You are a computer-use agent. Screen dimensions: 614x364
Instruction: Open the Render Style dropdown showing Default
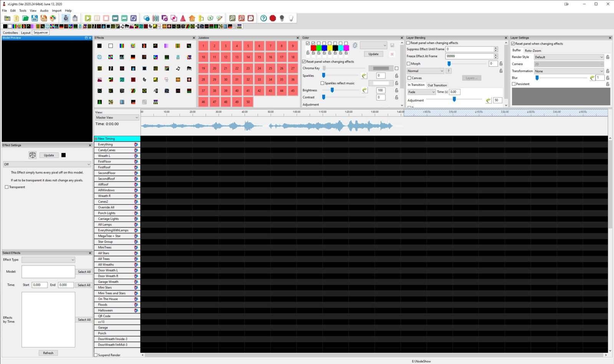coord(568,57)
